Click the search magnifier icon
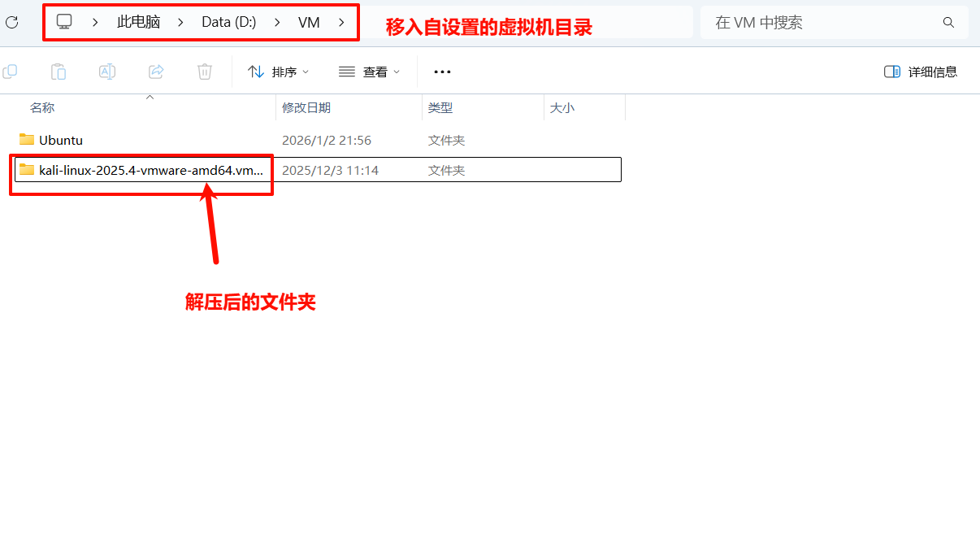Viewport: 980px width, 535px height. pyautogui.click(x=948, y=23)
